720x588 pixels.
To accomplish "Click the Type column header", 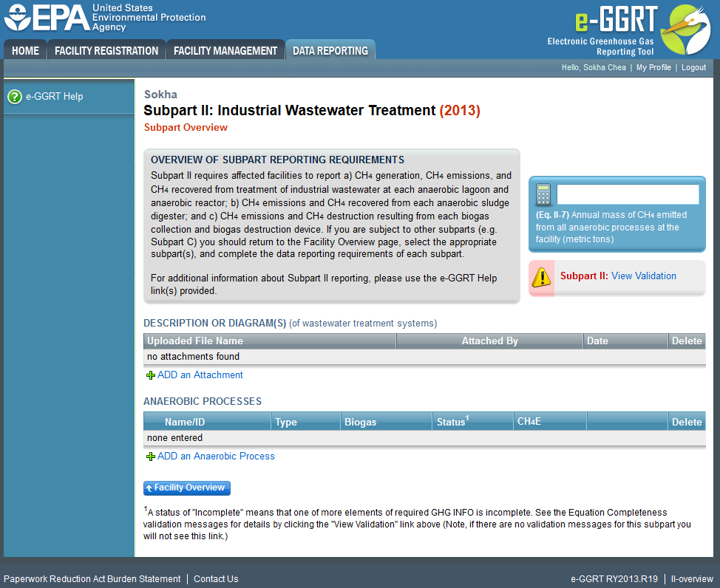I will [x=305, y=422].
